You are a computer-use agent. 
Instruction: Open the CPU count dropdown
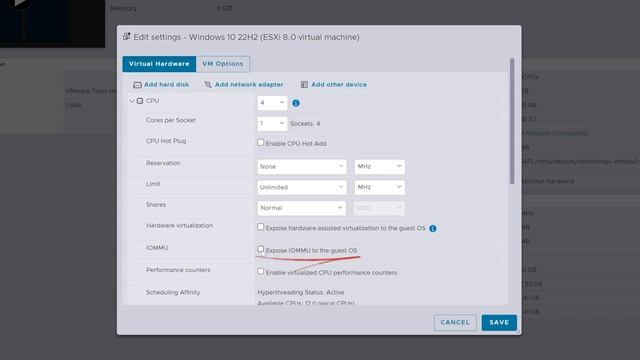point(272,103)
